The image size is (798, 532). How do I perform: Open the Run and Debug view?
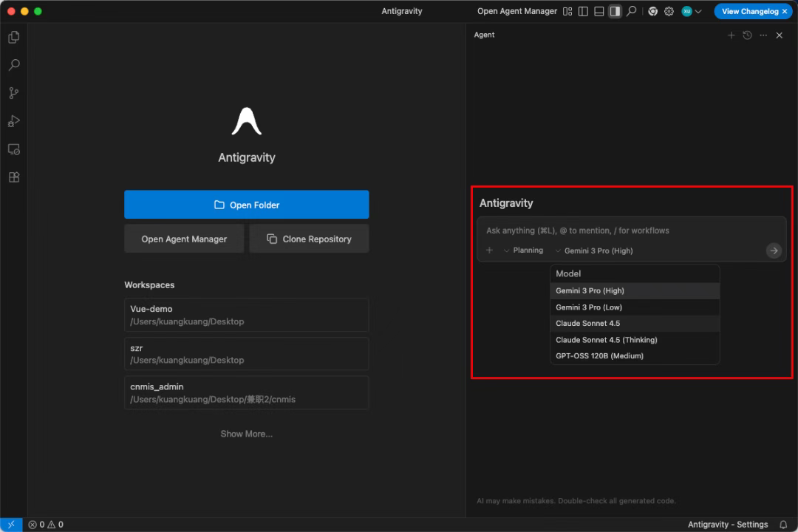coord(14,121)
